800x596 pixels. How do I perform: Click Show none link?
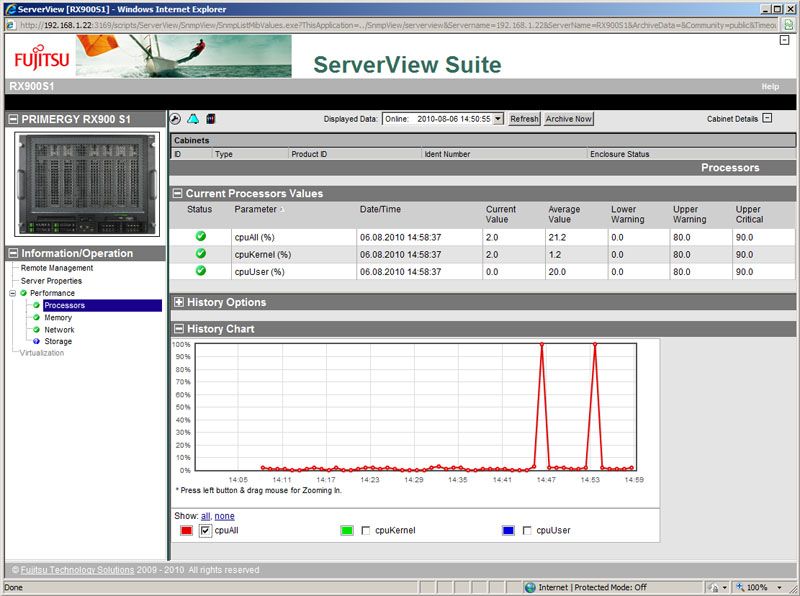(224, 516)
